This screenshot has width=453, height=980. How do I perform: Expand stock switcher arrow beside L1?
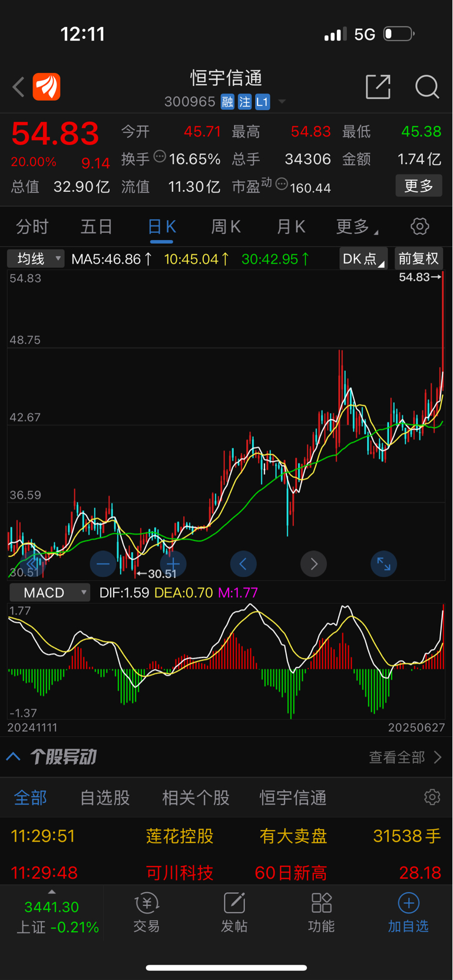click(282, 102)
